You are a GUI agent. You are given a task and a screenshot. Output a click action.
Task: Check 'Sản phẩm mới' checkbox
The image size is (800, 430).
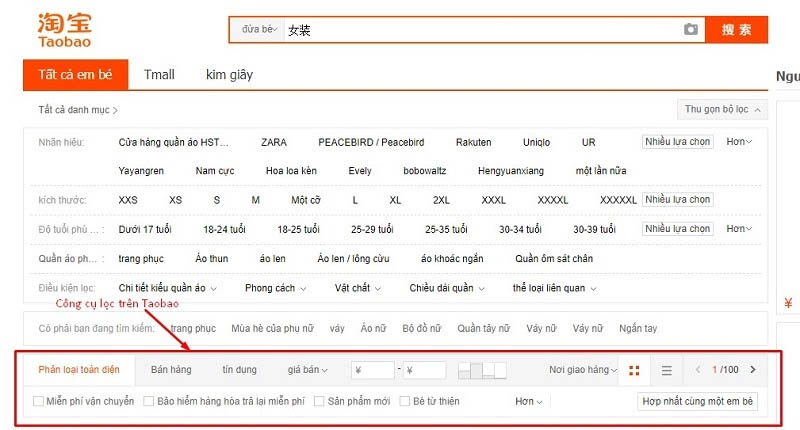[x=319, y=401]
